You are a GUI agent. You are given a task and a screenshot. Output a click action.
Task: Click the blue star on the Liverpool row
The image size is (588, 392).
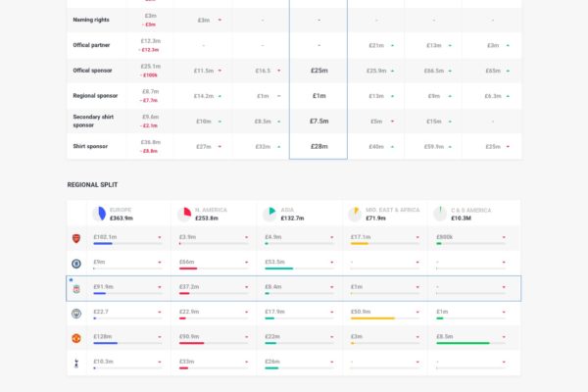point(71,280)
